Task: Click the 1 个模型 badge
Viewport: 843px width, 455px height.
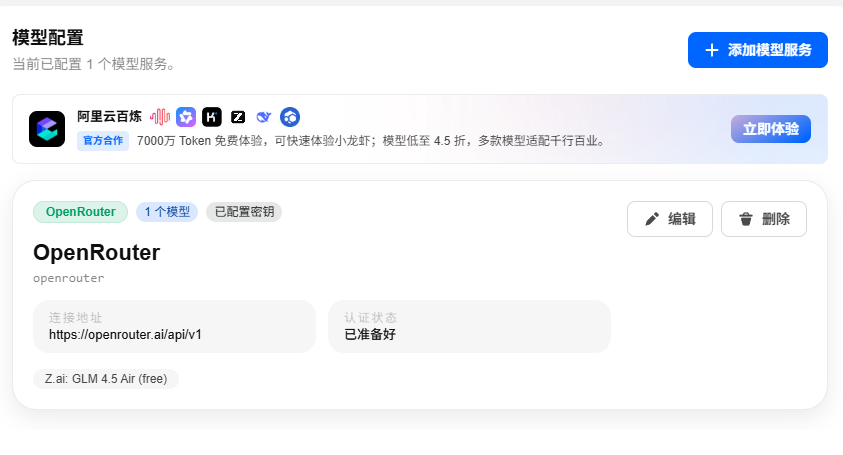Action: pyautogui.click(x=167, y=212)
